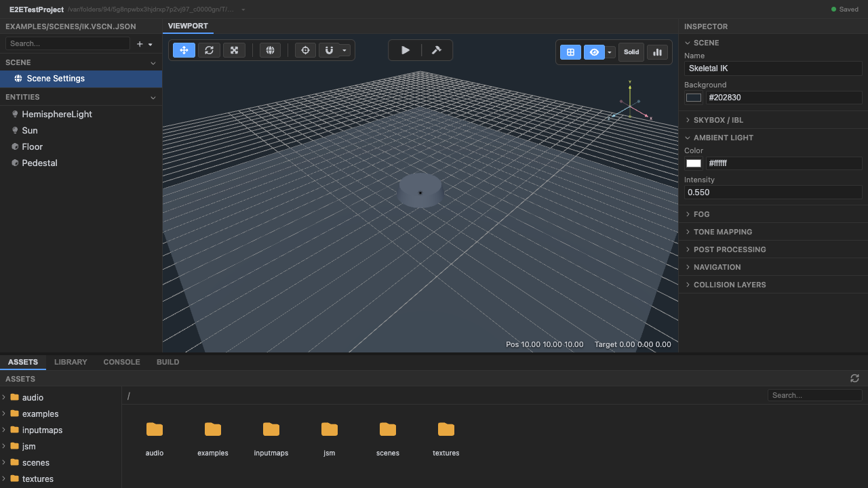This screenshot has height=488, width=868.
Task: Toggle world/local space globe button
Action: pyautogui.click(x=270, y=50)
